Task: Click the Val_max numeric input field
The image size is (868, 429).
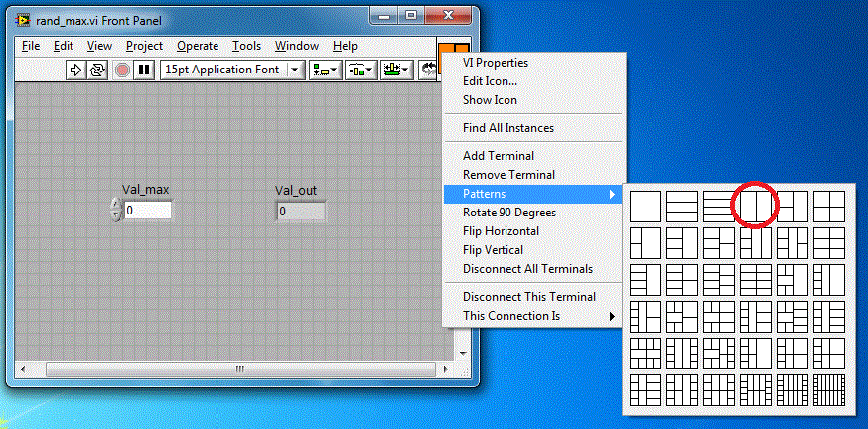Action: [x=147, y=211]
